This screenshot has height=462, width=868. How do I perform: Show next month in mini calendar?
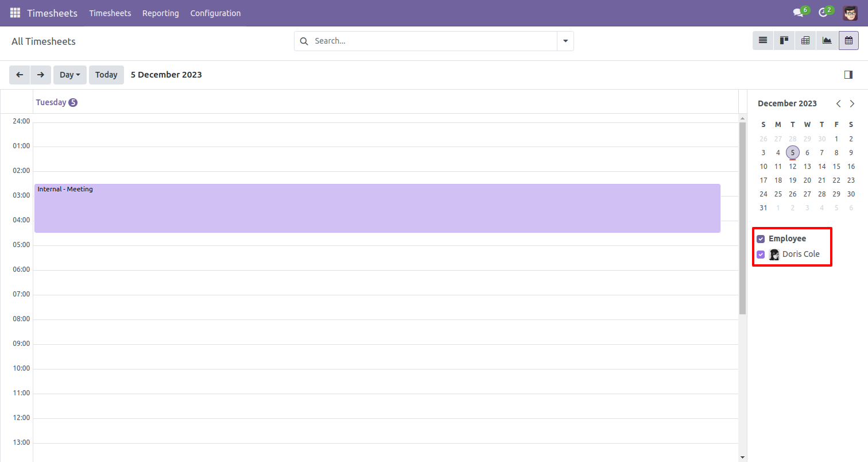pos(852,103)
